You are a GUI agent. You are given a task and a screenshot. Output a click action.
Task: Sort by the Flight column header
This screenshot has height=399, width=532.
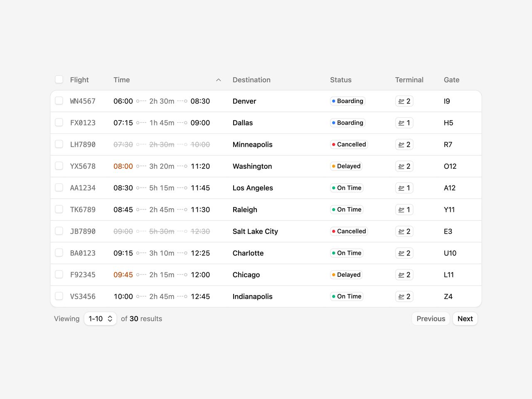coord(79,80)
